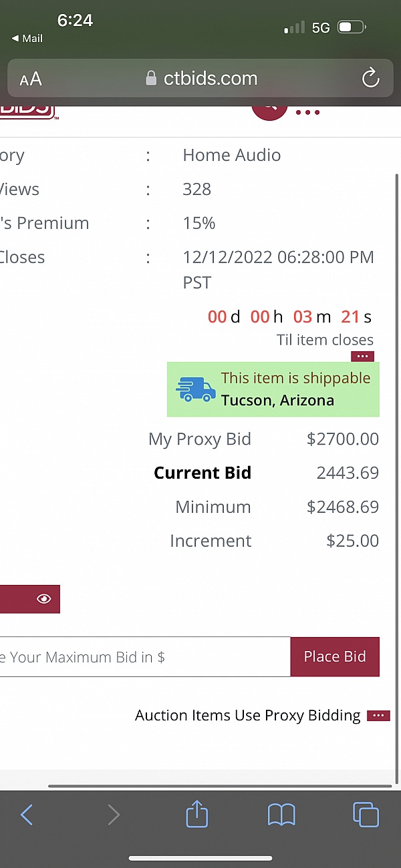Open the Share sheet icon

[196, 814]
